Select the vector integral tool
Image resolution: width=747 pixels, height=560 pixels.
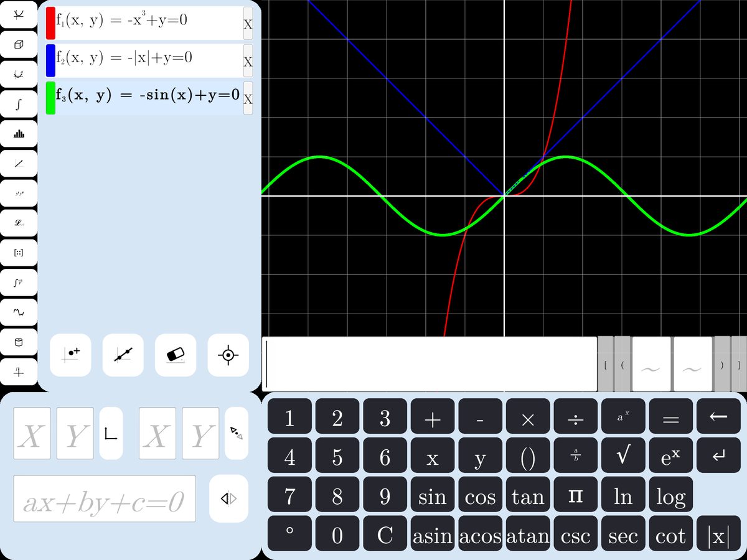(x=19, y=283)
